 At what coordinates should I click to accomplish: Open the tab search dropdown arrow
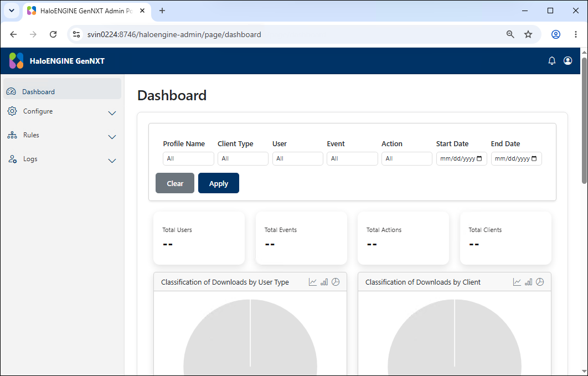(x=12, y=11)
